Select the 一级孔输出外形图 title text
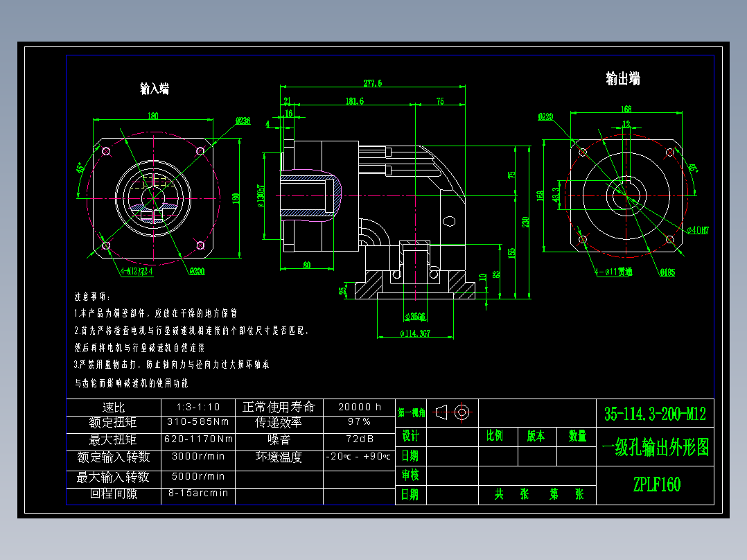Screen dimensions: 747x560 tap(655, 447)
